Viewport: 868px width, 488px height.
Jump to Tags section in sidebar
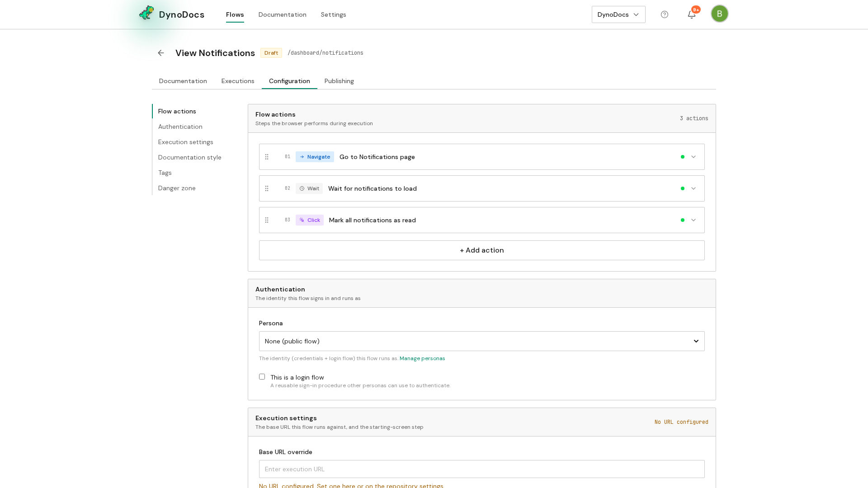165,173
